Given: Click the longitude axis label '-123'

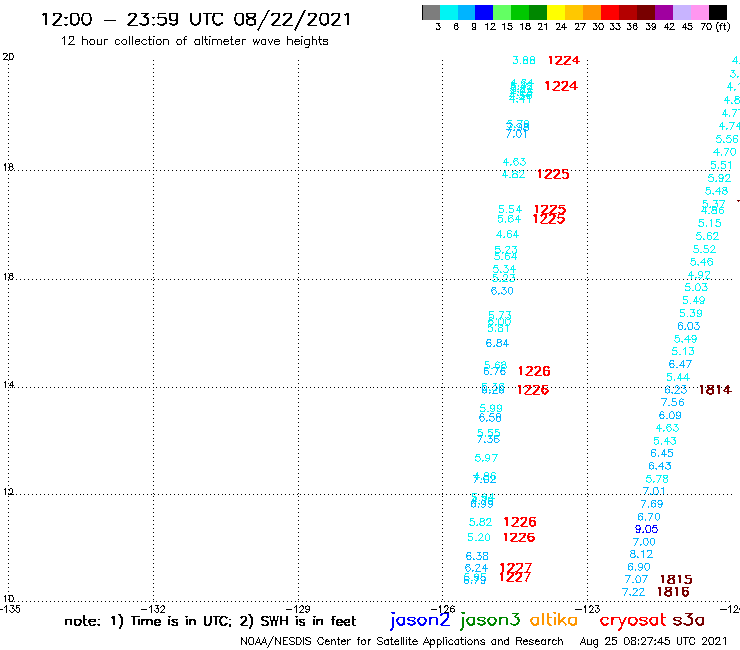Looking at the screenshot, I should (x=587, y=609).
